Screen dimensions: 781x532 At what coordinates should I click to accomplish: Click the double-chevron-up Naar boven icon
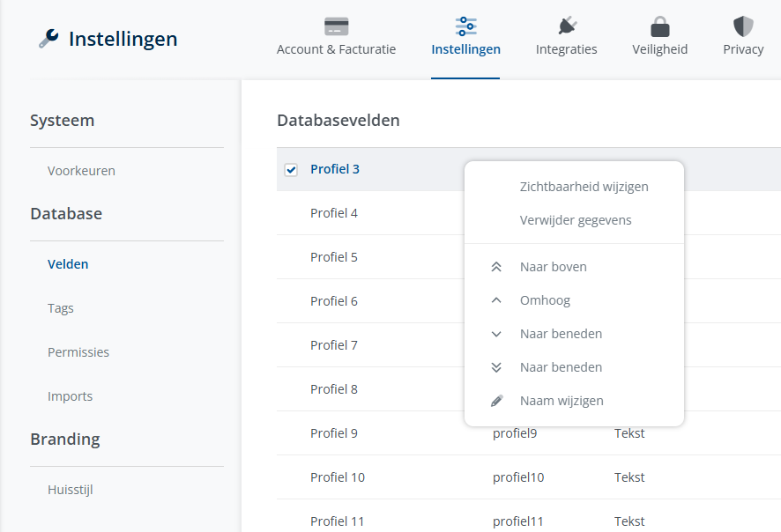(x=496, y=267)
